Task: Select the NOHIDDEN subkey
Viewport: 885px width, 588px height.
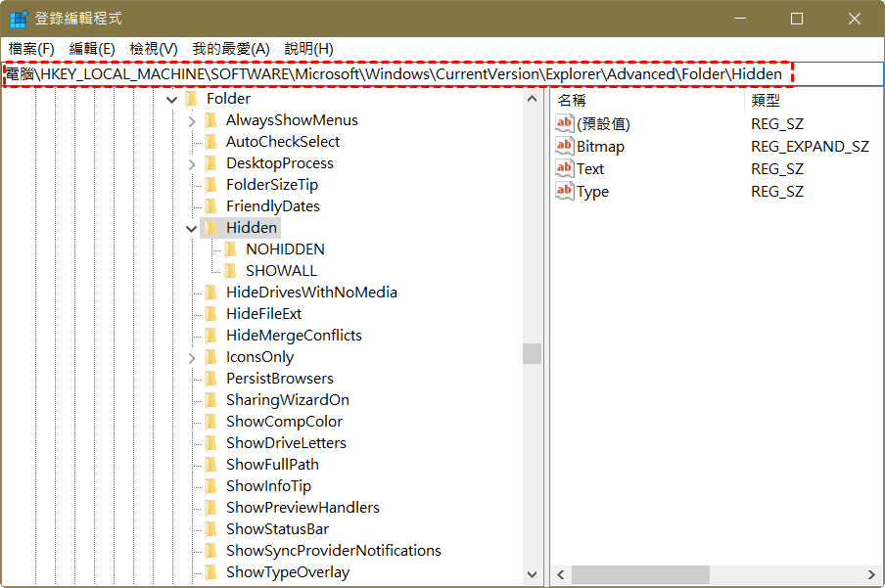Action: pyautogui.click(x=285, y=249)
